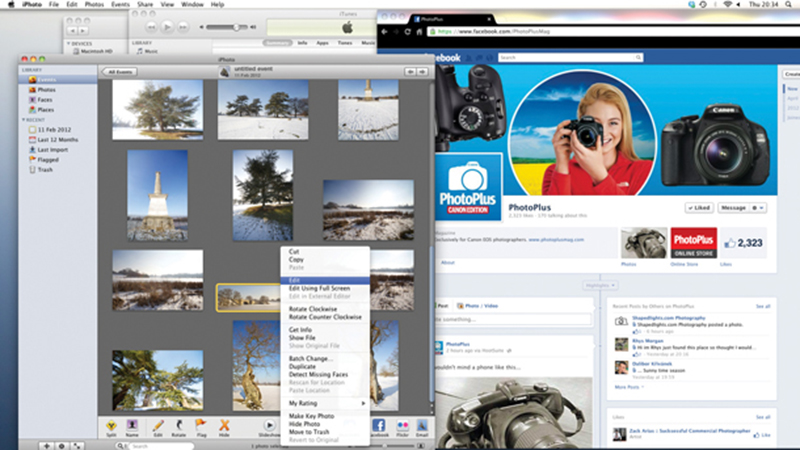800x450 pixels.
Task: Click the Liked button on the PhotoPlus page
Action: click(699, 208)
